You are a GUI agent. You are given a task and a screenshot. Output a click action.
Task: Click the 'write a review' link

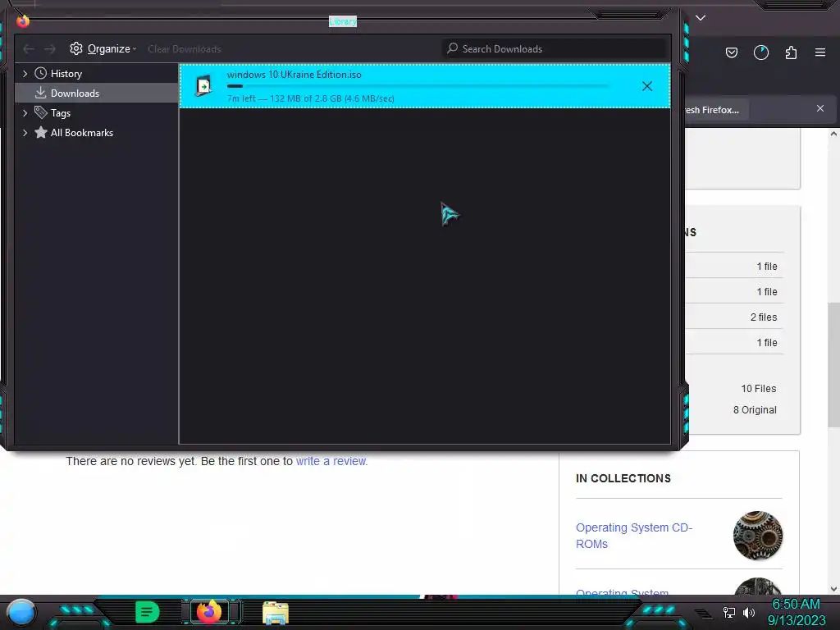(x=331, y=461)
